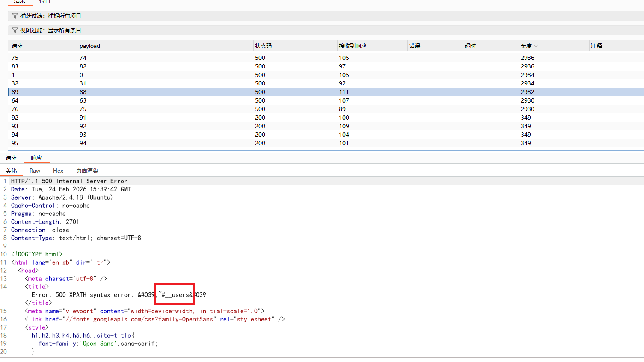Select the 美化 view tab
The height and width of the screenshot is (362, 644).
11,171
